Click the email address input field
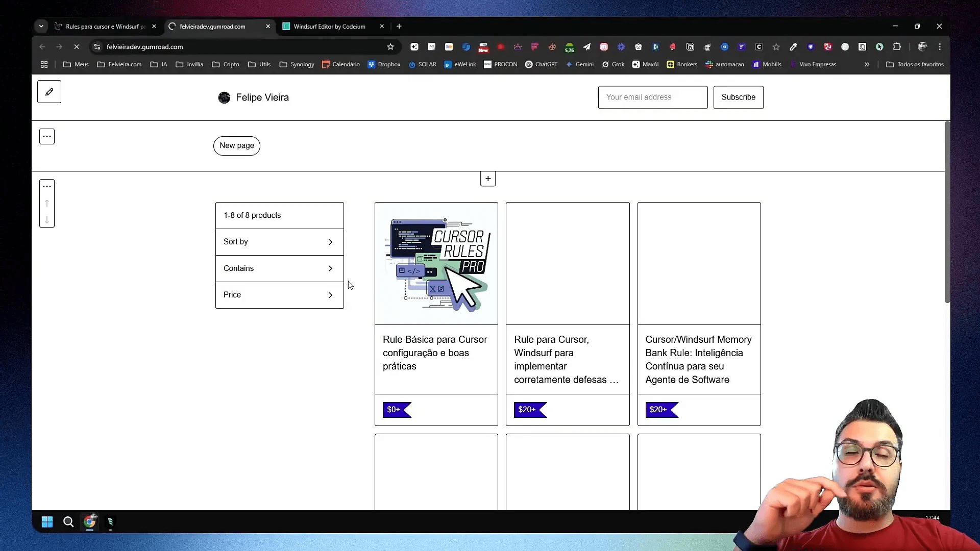Screen dimensions: 980x551 (653, 97)
